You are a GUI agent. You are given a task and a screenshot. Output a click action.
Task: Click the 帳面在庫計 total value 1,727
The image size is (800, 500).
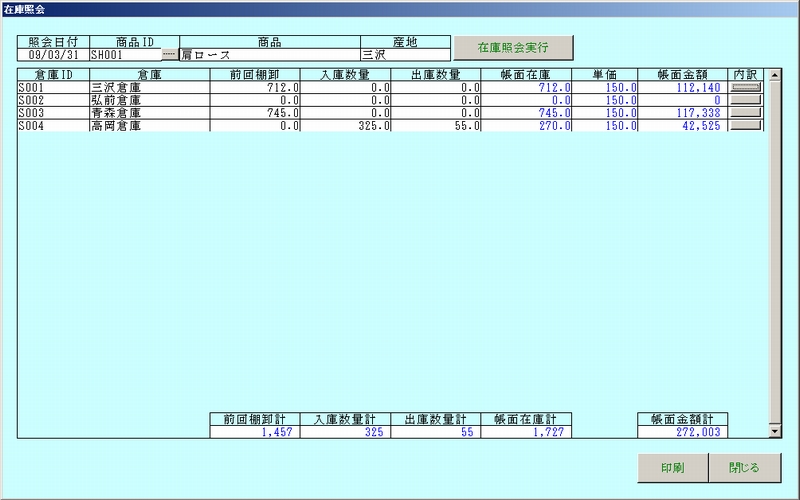(x=526, y=431)
